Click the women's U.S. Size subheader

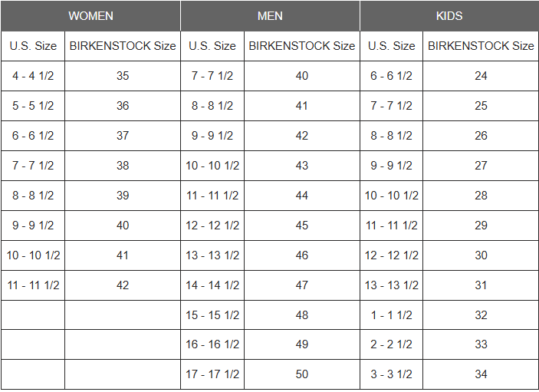(x=33, y=46)
